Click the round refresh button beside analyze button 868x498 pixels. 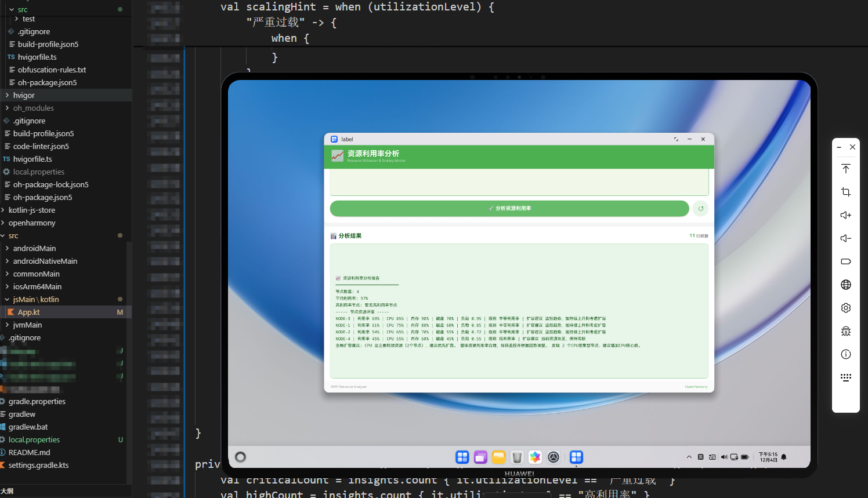700,208
